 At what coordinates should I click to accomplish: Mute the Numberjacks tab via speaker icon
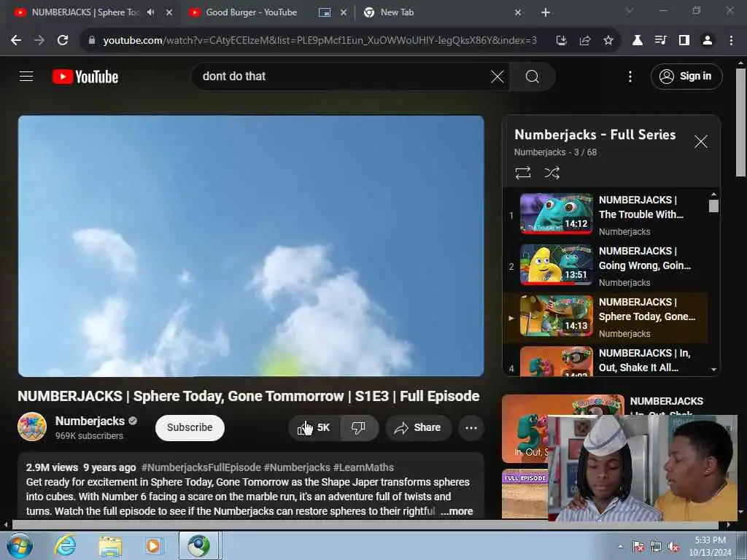pos(150,12)
